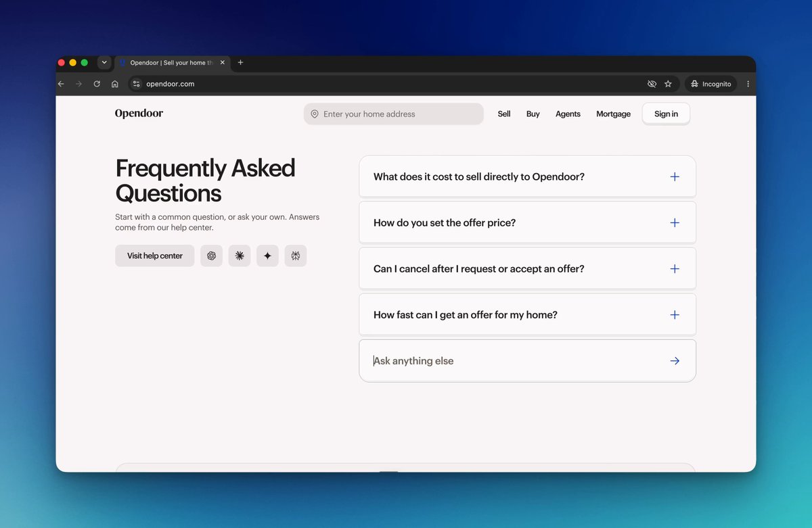812x528 pixels.
Task: Open the tab search dropdown
Action: pos(104,62)
